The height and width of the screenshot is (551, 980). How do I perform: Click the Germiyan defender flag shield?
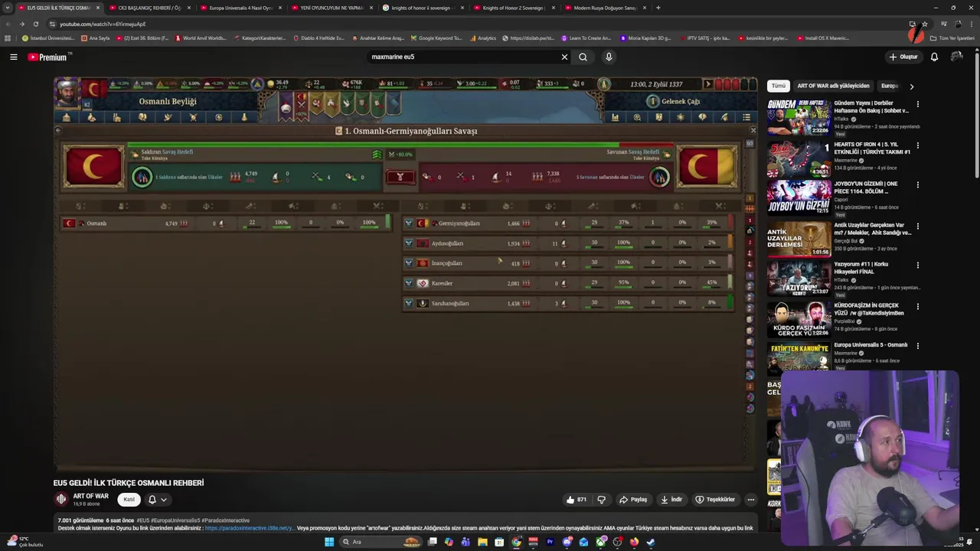pos(707,166)
